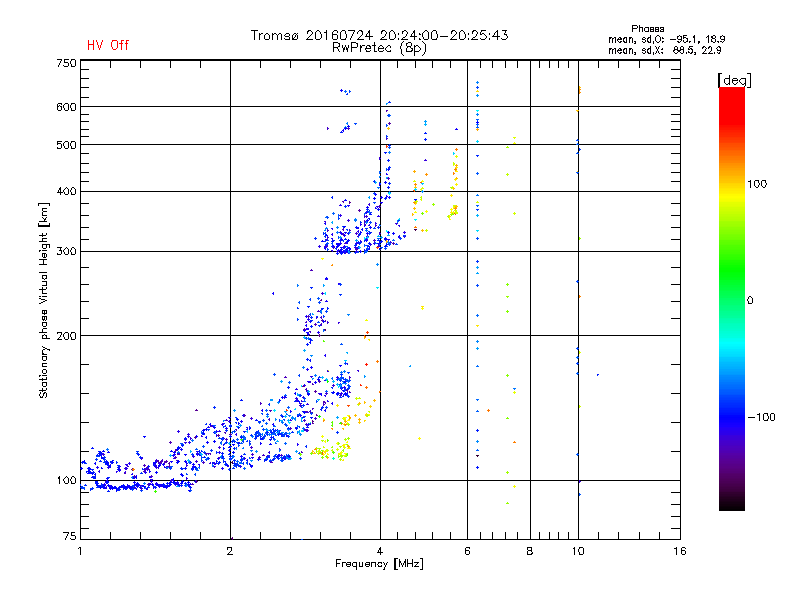Click the '4' frequency axis label
The height and width of the screenshot is (600, 800).
380,551
